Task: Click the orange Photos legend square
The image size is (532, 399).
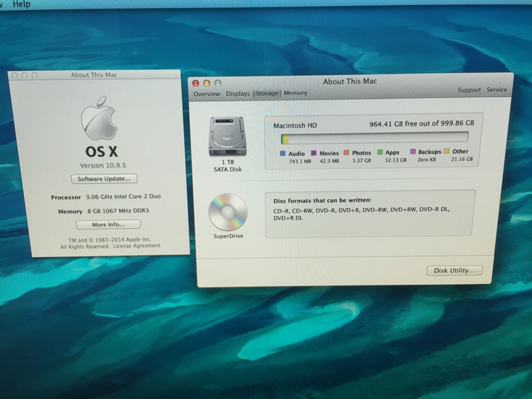Action: point(346,153)
